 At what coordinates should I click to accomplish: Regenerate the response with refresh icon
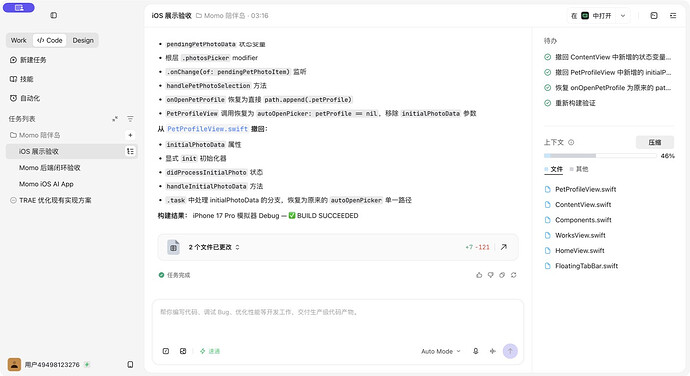pyautogui.click(x=514, y=275)
